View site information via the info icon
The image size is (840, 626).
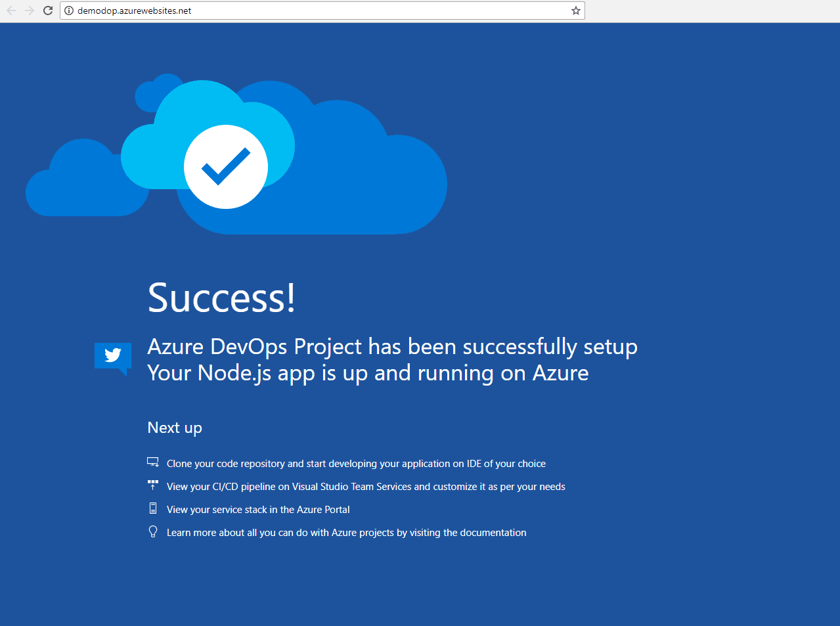69,11
